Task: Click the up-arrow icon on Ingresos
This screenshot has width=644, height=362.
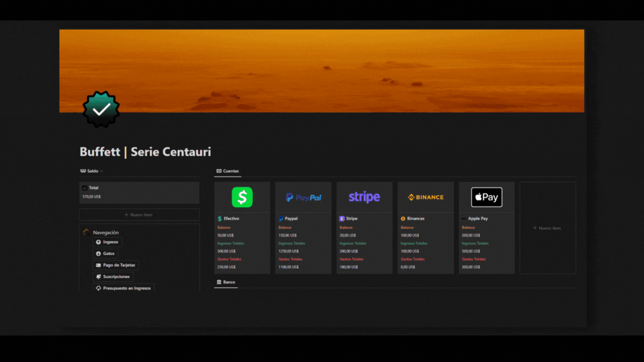Action: tap(99, 242)
